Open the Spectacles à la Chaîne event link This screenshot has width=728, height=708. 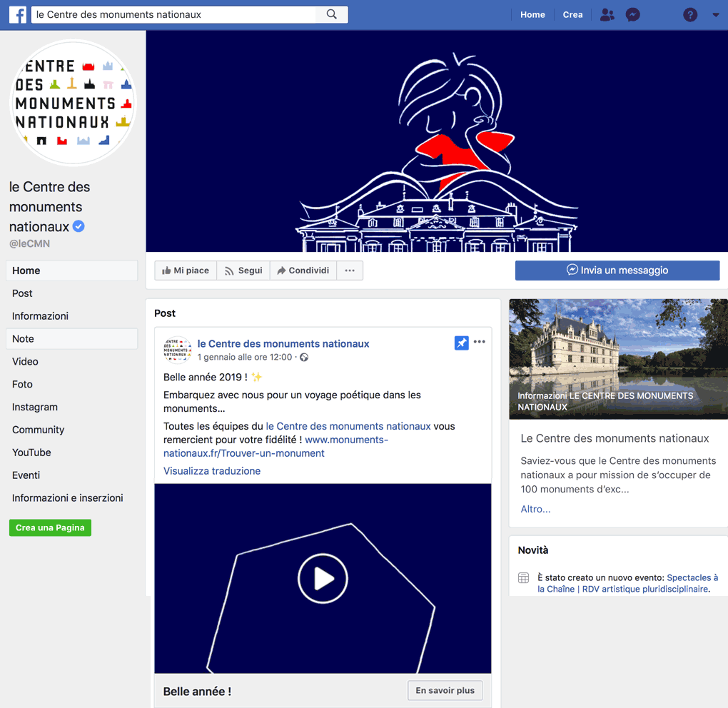pos(627,583)
